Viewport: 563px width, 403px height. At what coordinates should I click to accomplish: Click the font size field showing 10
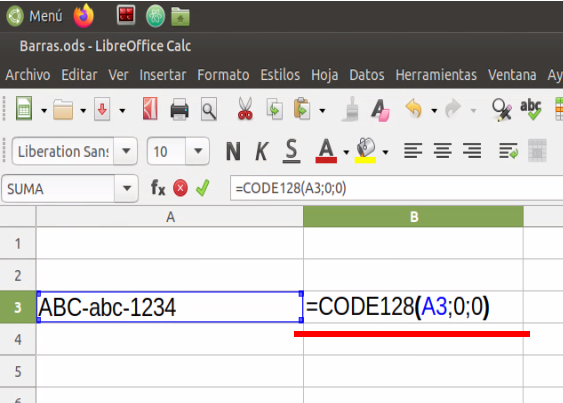point(167,152)
